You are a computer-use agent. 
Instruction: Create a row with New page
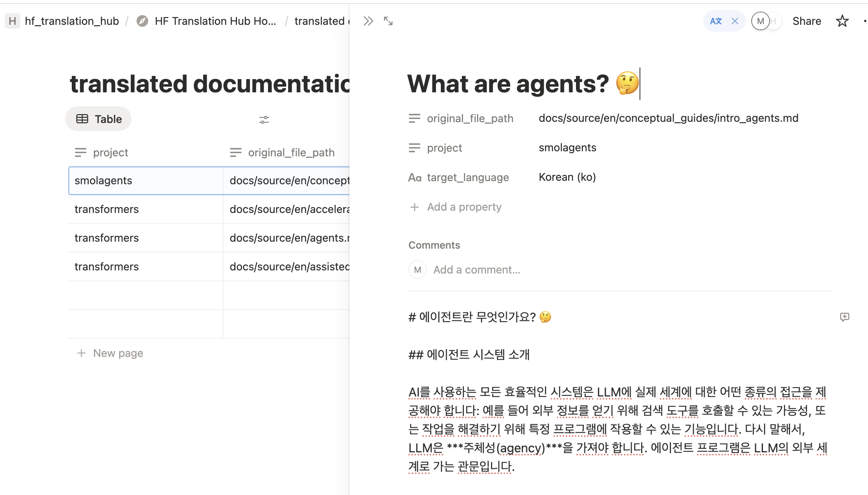pyautogui.click(x=110, y=353)
